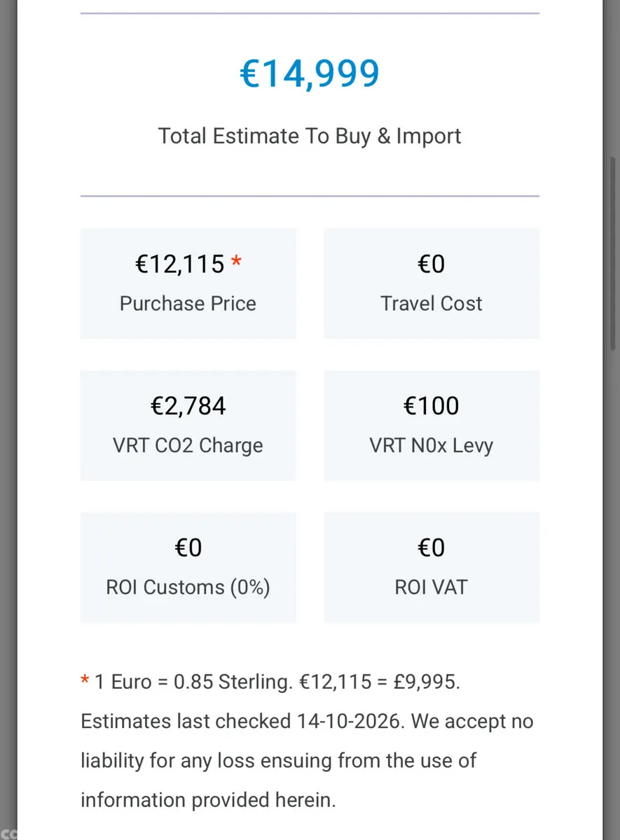Tap the €0 value above Travel Cost
This screenshot has width=620, height=840.
pos(432,264)
